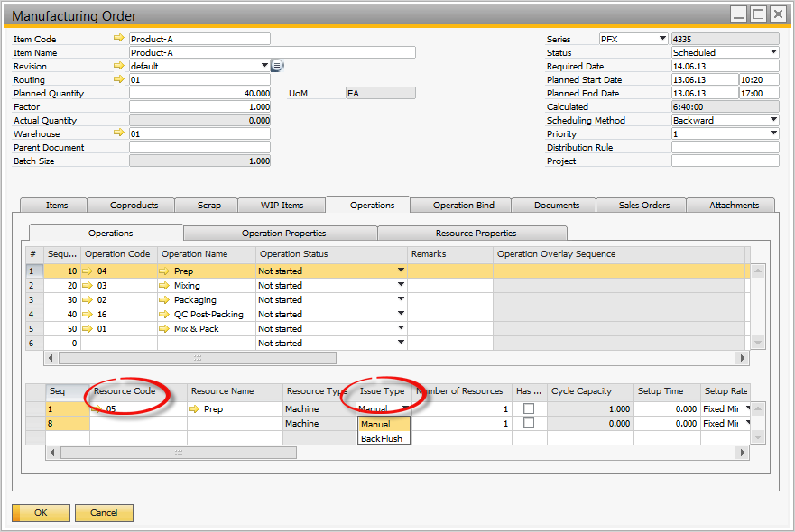Screen dimensions: 795x532
Task: Click the Parent Document field
Action: click(x=199, y=147)
